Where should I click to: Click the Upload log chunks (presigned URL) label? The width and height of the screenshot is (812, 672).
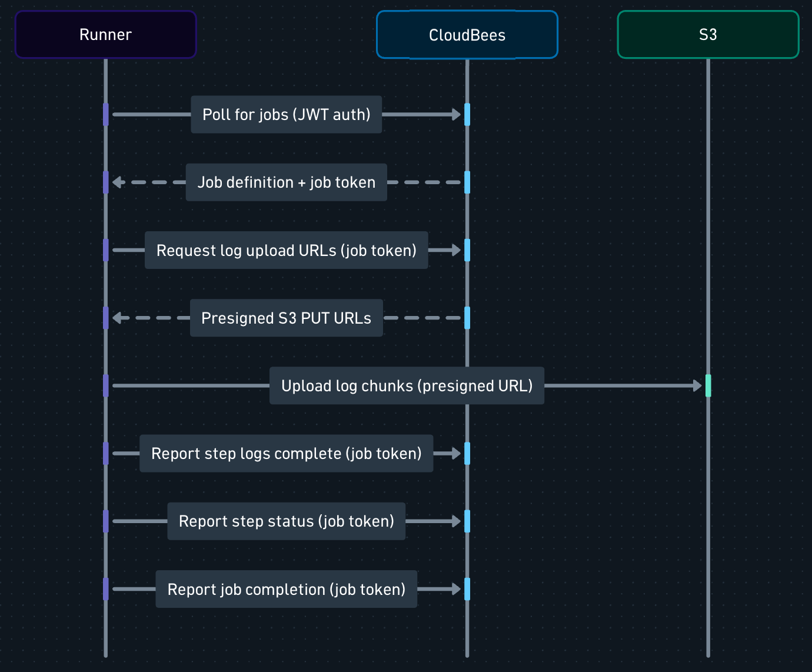click(x=407, y=386)
